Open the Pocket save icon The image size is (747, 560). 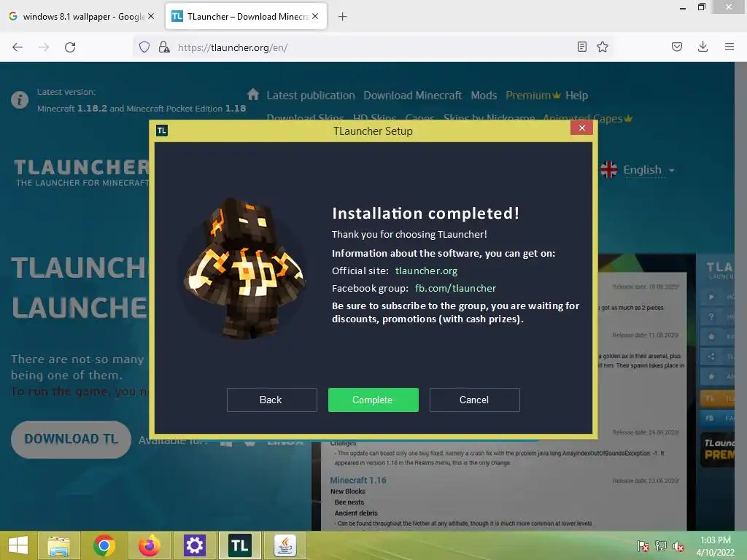point(677,47)
